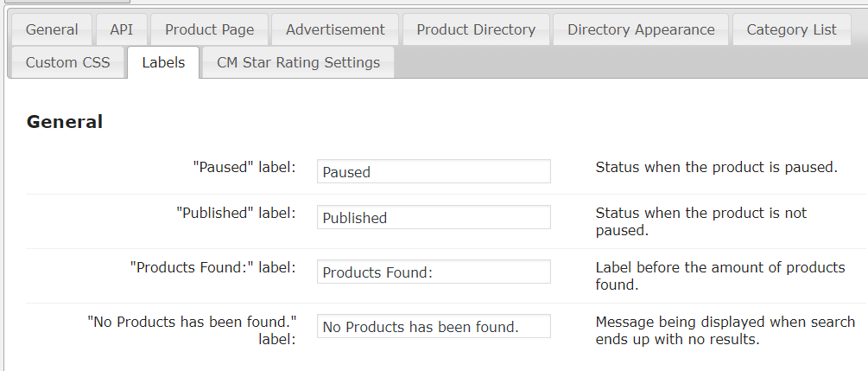The height and width of the screenshot is (371, 868).
Task: Click the "Paused" label text field
Action: [434, 171]
